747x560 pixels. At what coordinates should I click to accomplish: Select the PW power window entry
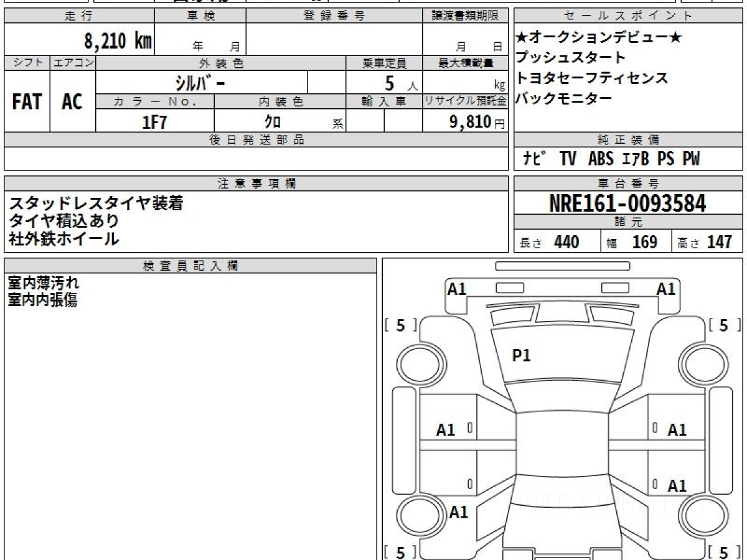(x=691, y=159)
